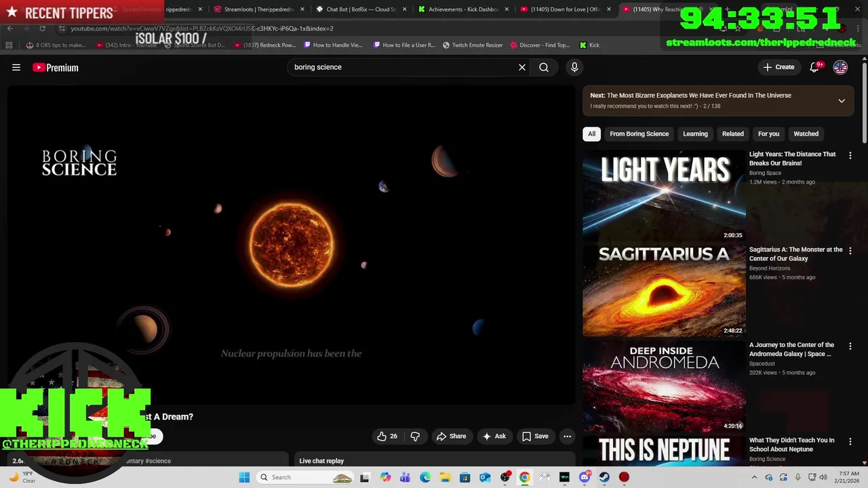Open Discord from the taskbar
This screenshot has height=488, width=868.
585,477
